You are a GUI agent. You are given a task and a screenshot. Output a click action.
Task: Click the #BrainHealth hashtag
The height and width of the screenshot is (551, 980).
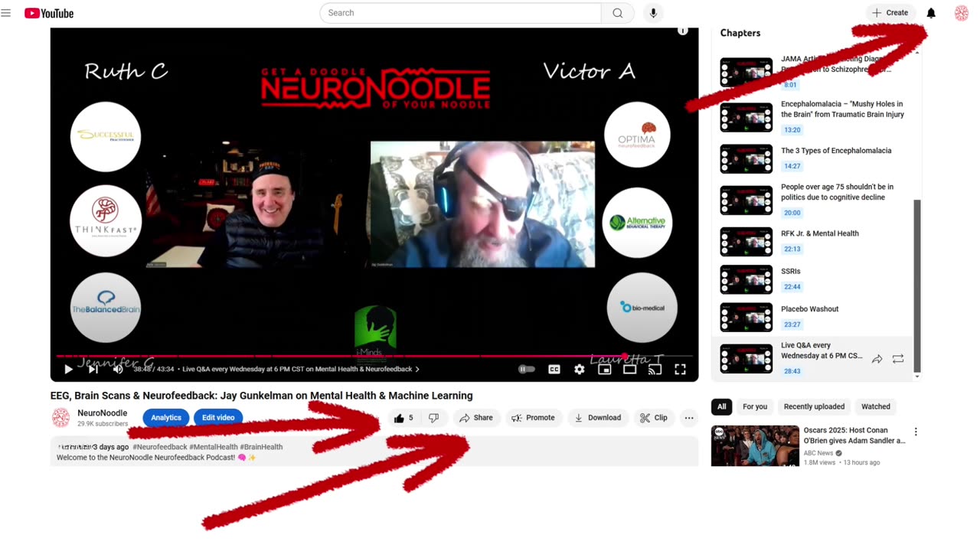point(261,447)
